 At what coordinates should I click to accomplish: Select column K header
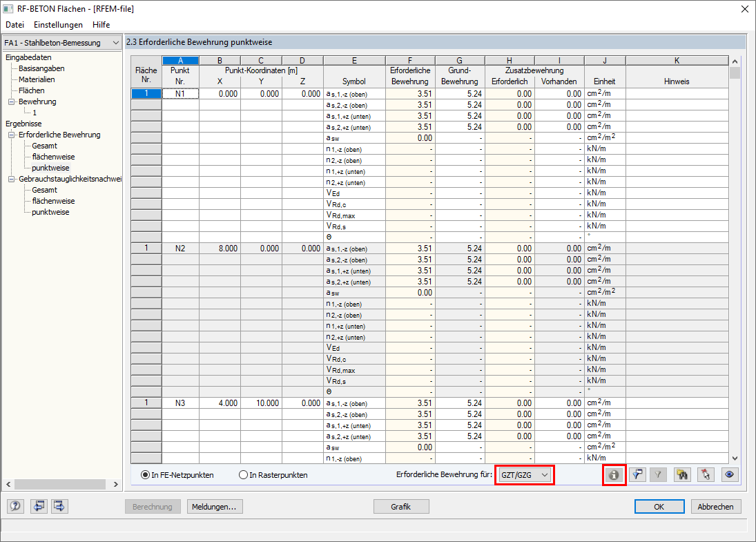pos(677,61)
